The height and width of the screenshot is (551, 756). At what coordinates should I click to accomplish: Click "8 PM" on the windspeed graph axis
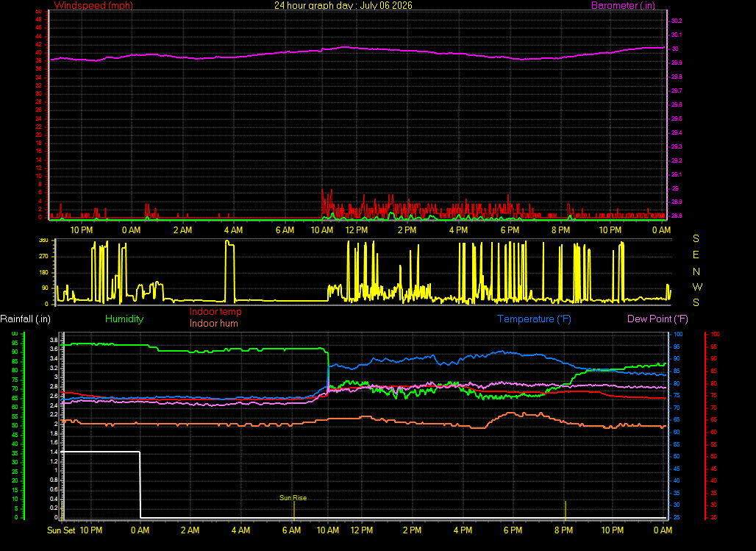click(560, 230)
